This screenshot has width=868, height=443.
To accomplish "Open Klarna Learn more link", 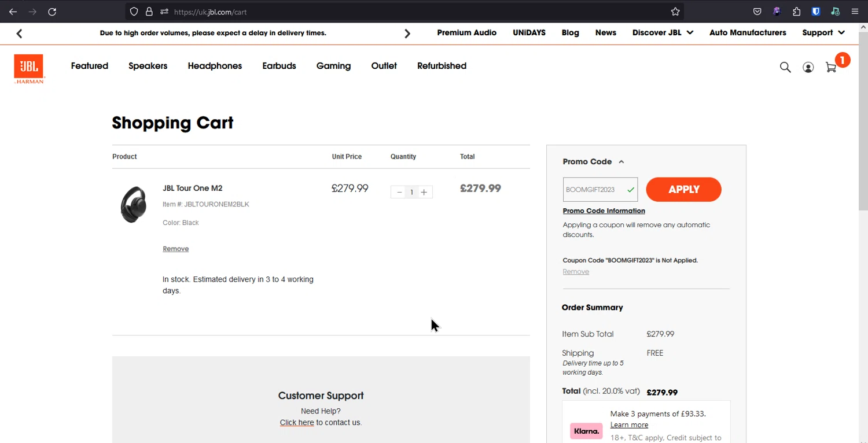I will [629, 425].
